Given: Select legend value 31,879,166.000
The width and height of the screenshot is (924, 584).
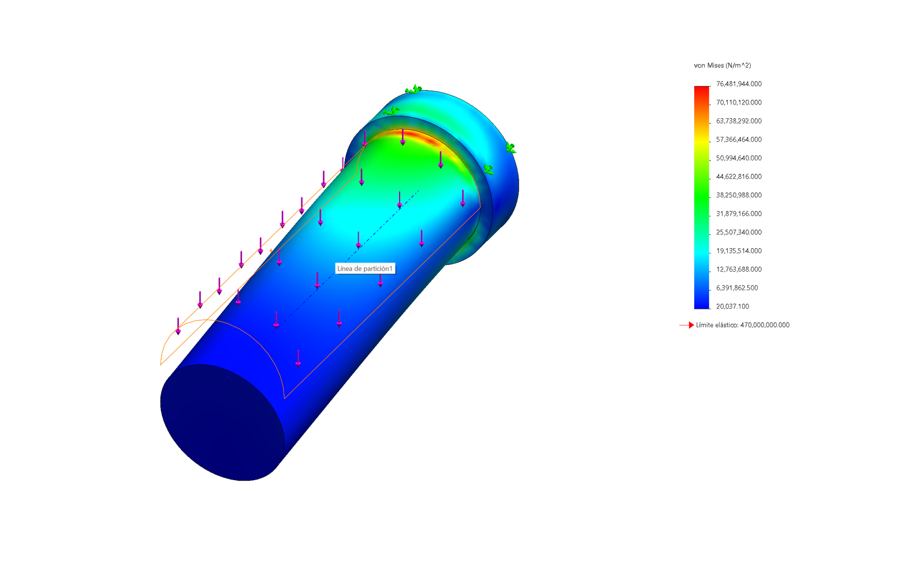Looking at the screenshot, I should click(739, 214).
